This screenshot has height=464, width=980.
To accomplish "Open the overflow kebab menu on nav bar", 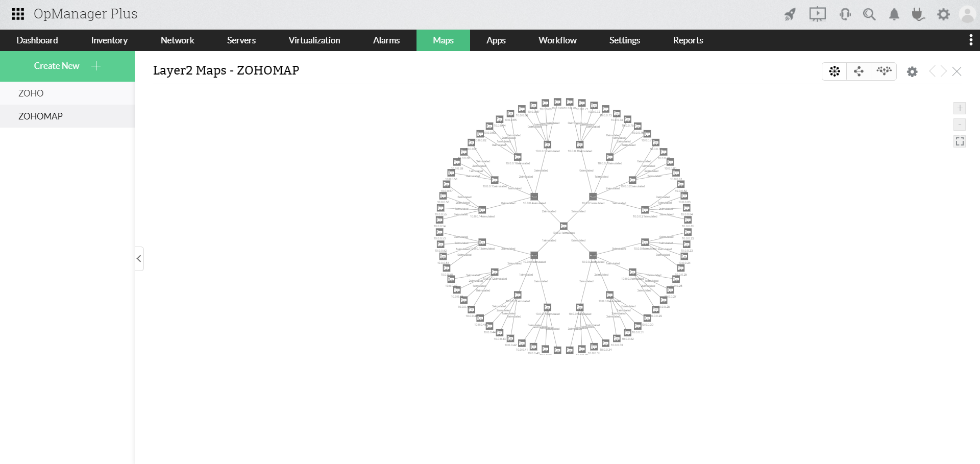I will [x=970, y=40].
